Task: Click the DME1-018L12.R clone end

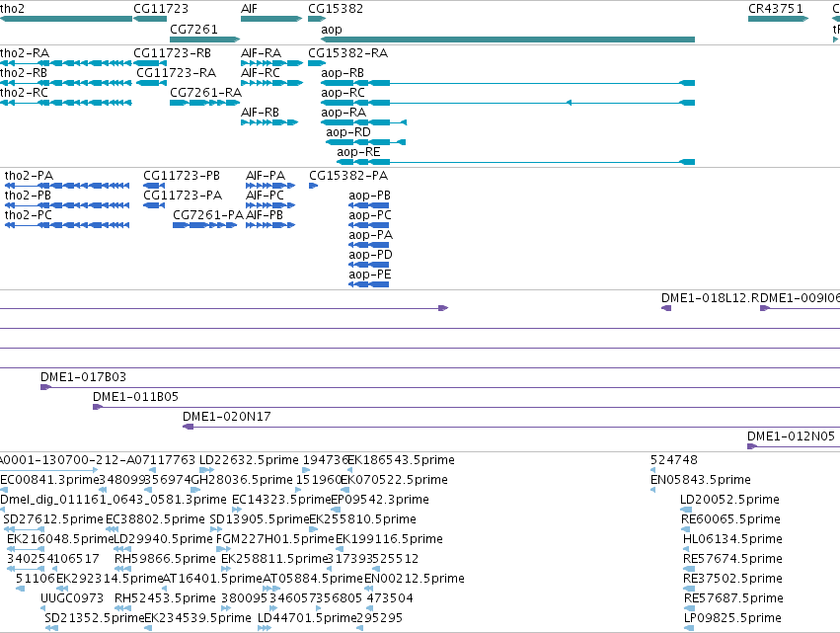Action: click(666, 308)
